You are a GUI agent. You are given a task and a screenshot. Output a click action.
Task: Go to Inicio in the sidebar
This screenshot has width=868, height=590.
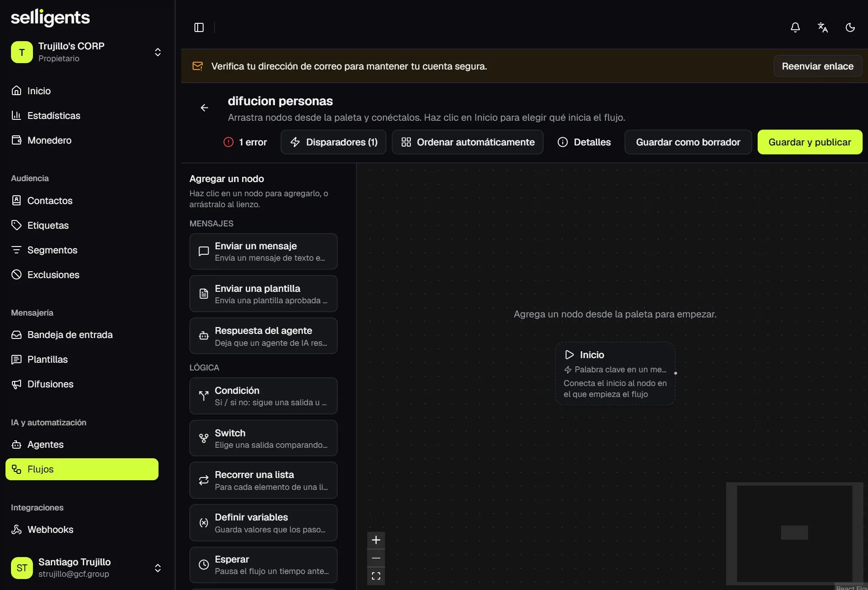click(x=82, y=91)
